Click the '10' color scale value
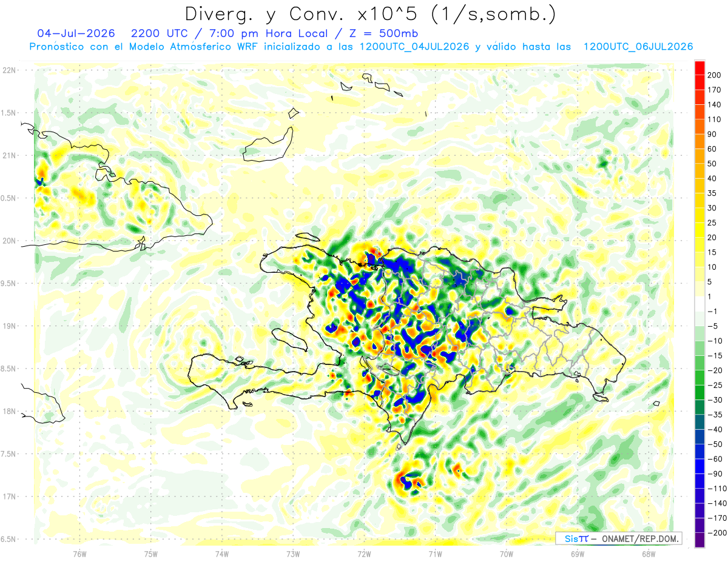The width and height of the screenshot is (728, 562). pos(713,267)
